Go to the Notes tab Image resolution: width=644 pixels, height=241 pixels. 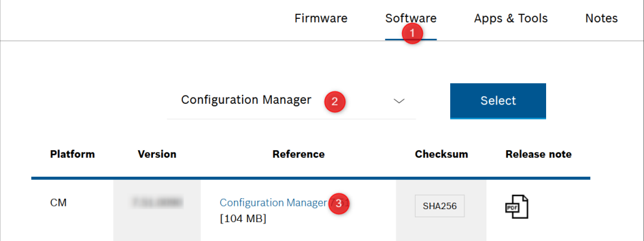pyautogui.click(x=601, y=18)
